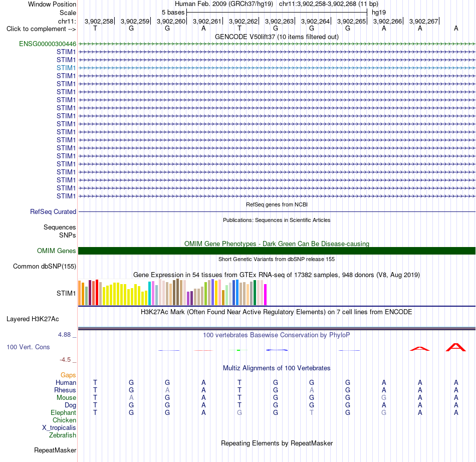Click OMIM Gene Phenotypes track title
Viewport: 476px width, 462px height.
(277, 244)
